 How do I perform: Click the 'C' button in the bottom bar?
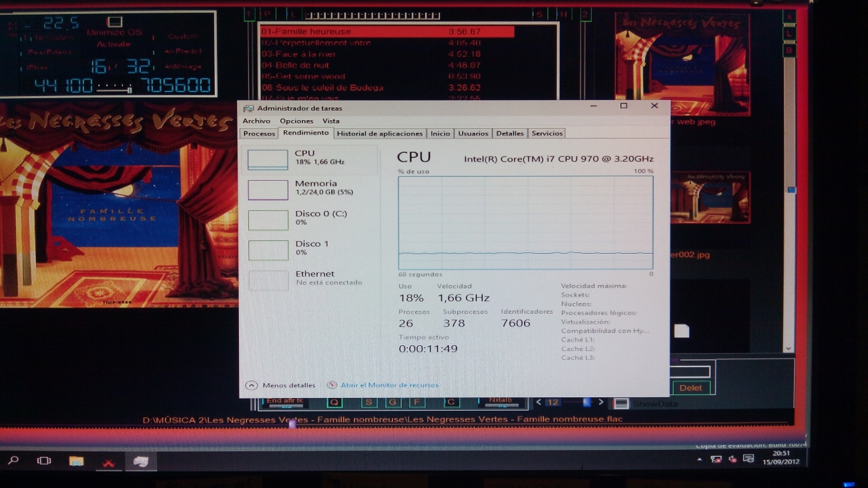point(451,402)
